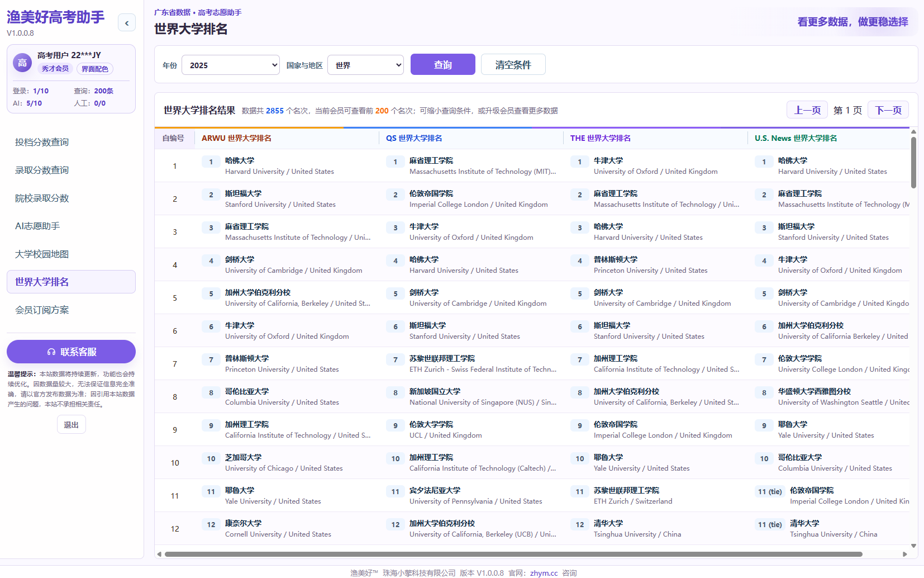
Task: Click the U.S. News 世界大学排名 column header
Action: click(796, 138)
